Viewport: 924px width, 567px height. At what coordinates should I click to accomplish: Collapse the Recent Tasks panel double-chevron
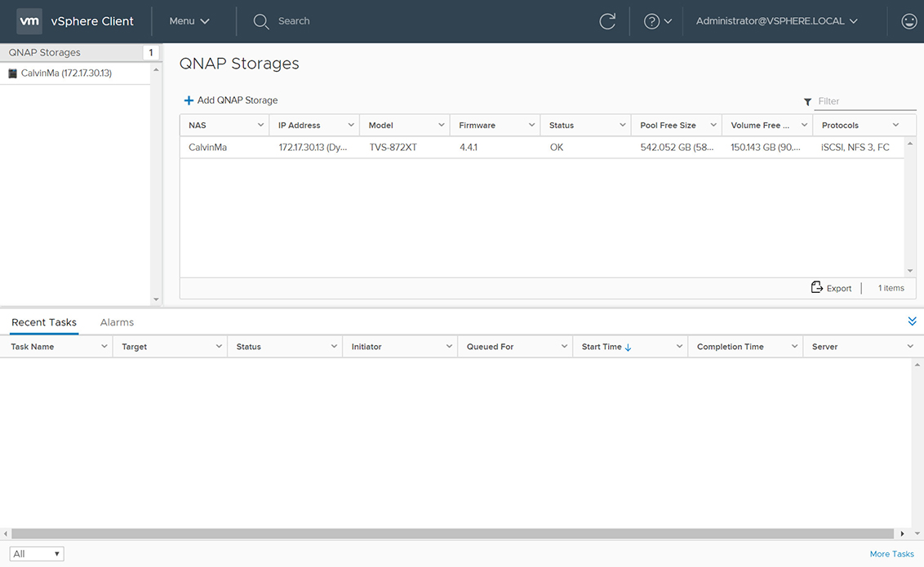click(x=913, y=321)
